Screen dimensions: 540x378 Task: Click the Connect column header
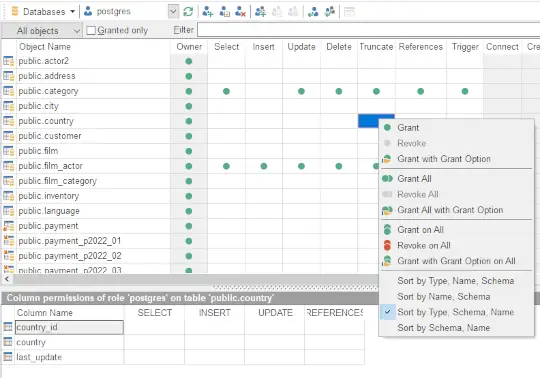pos(502,47)
